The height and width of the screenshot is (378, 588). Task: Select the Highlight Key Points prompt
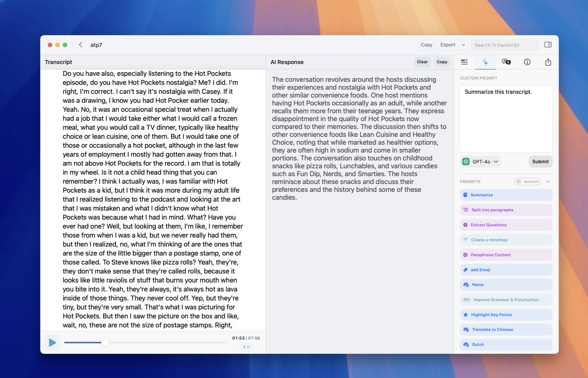coord(506,315)
